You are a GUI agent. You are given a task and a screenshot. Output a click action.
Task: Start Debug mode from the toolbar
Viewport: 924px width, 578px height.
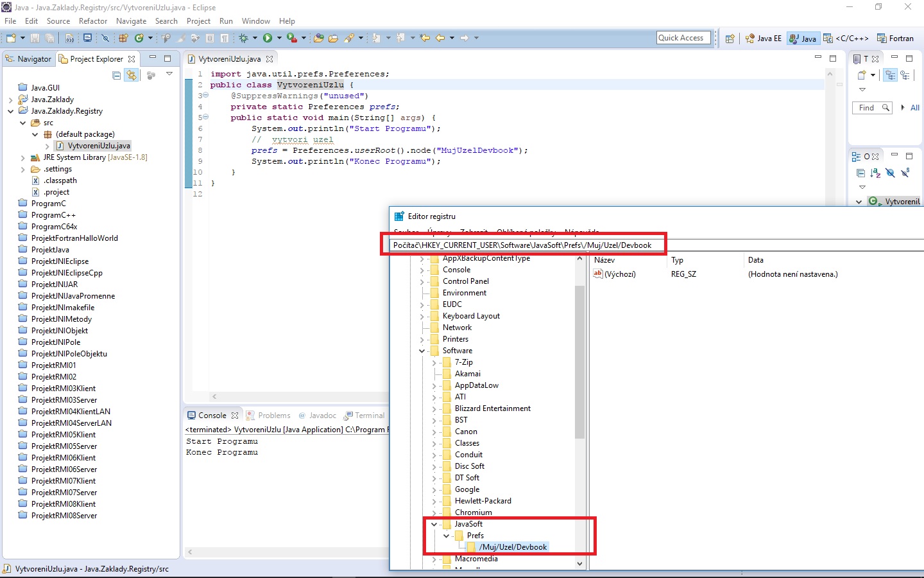click(244, 37)
